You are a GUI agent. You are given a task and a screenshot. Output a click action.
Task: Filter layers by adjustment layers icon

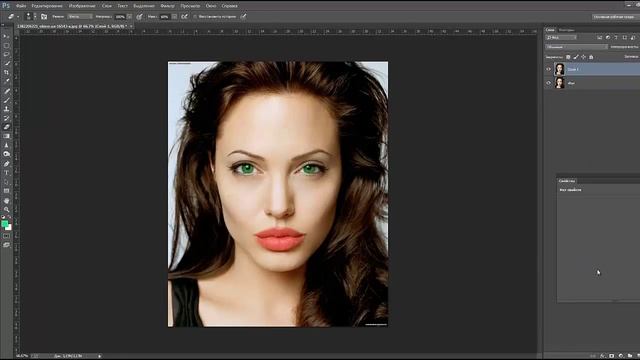coord(608,38)
